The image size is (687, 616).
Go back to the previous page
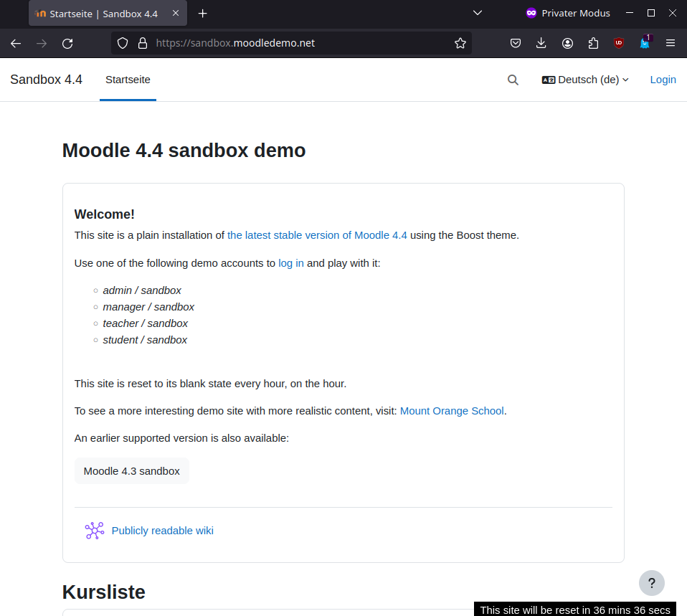pos(16,43)
